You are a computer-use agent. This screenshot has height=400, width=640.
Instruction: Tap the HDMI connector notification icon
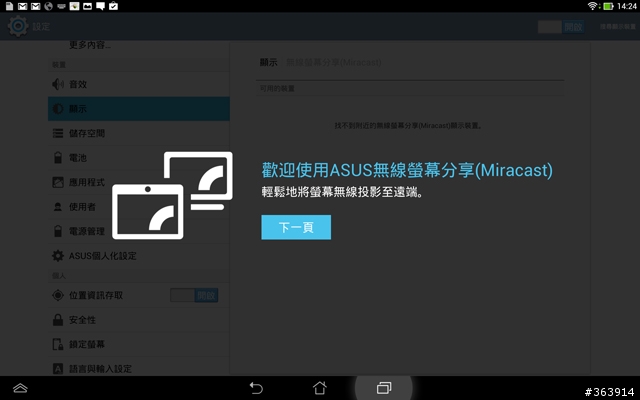click(61, 6)
